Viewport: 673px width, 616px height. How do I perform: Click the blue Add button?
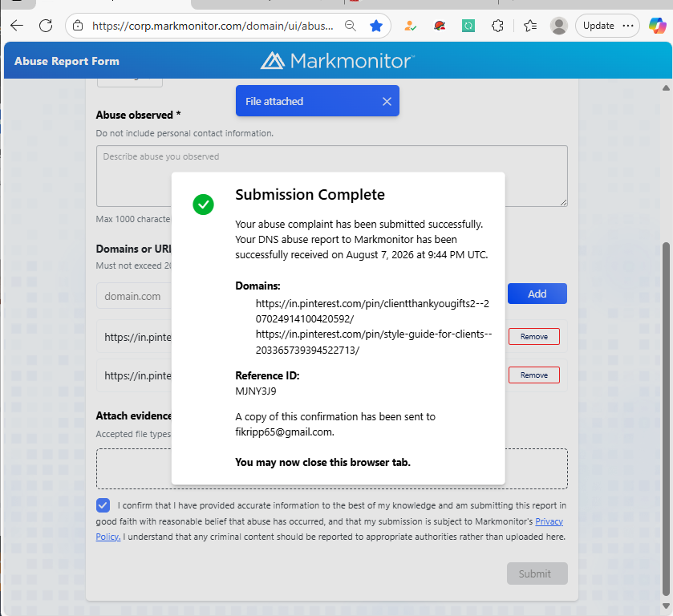[x=537, y=294]
